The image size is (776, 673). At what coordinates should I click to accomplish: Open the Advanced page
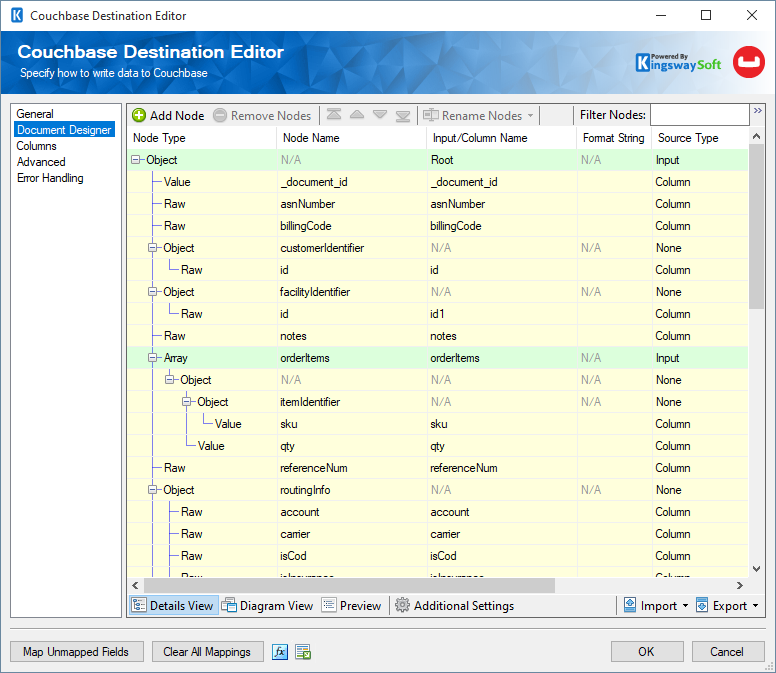tap(41, 162)
